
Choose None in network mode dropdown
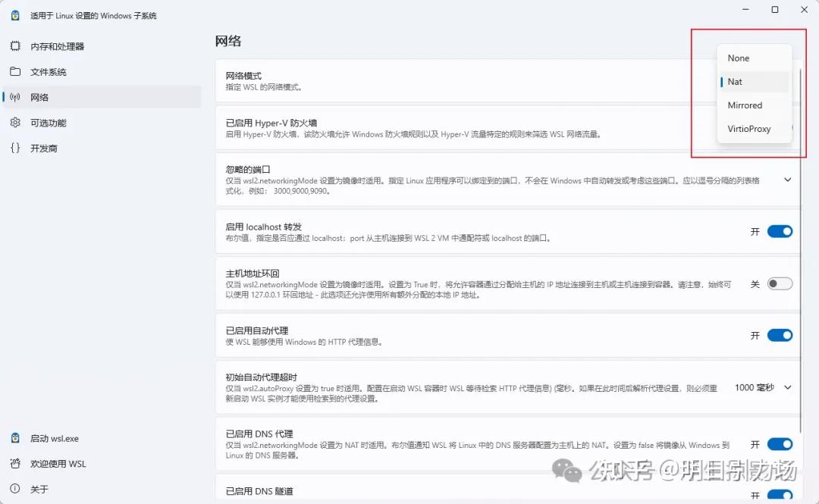[755, 58]
